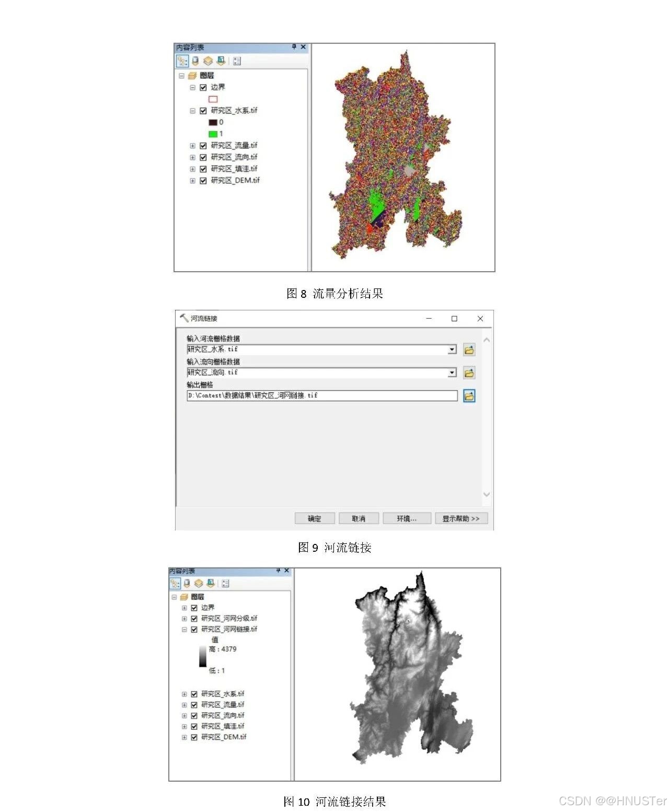Screen dimensions: 669x812
Task: Collapse the 边界 layer legend in Figure 8
Action: pyautogui.click(x=192, y=87)
